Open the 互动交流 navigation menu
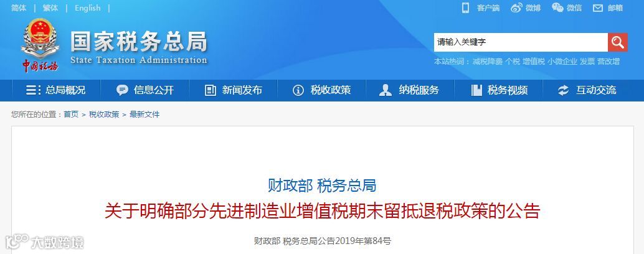 (x=587, y=90)
